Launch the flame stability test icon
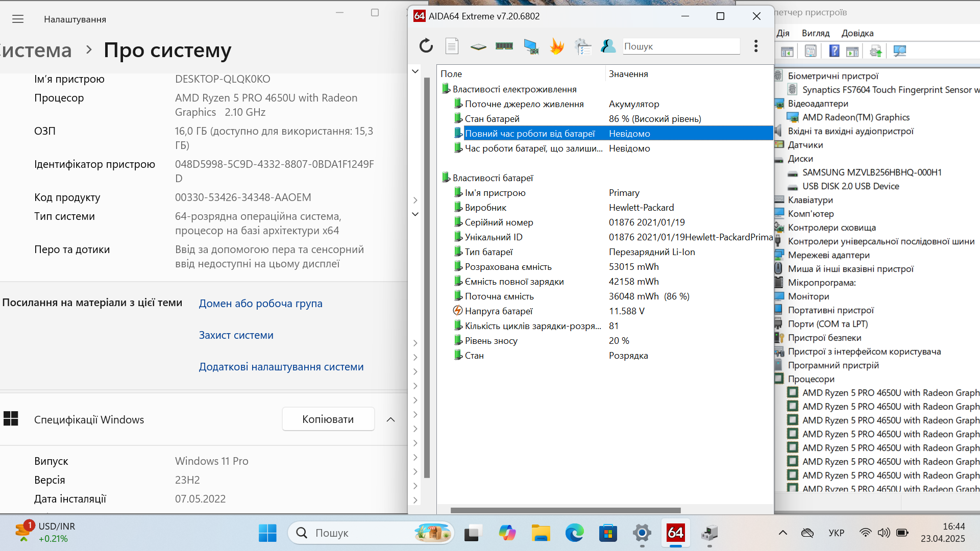980x551 pixels. (557, 46)
